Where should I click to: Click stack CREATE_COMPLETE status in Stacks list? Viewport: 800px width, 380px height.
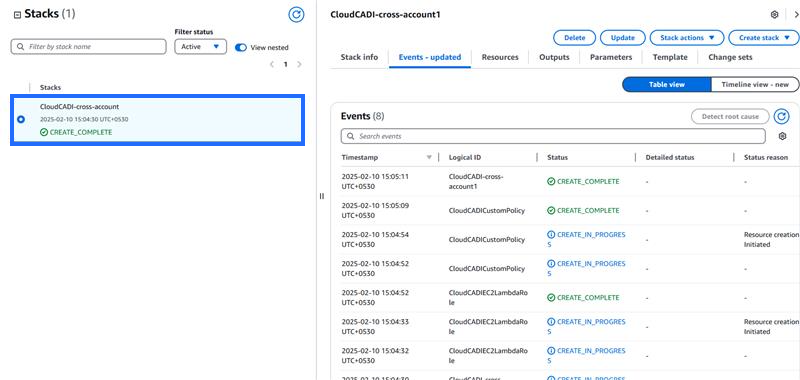click(x=76, y=132)
